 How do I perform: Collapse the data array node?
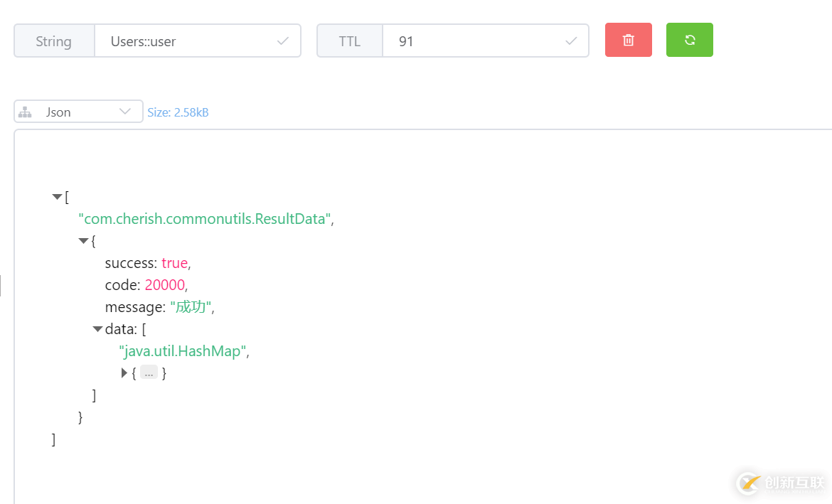coord(97,329)
